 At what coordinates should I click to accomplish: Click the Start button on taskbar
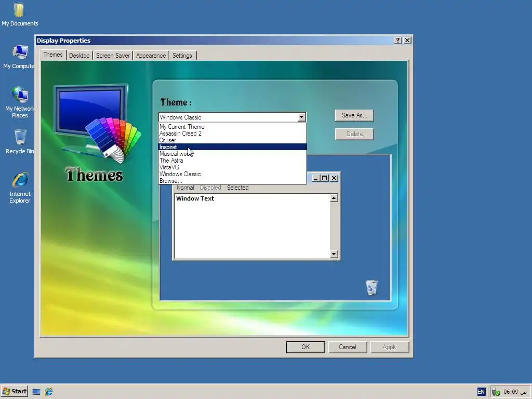click(x=15, y=392)
